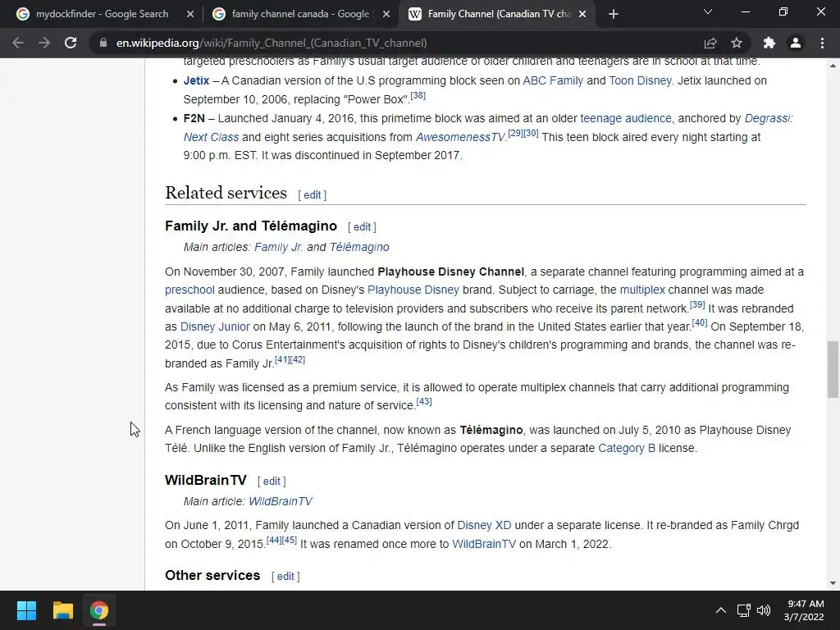Open citation 39 reference

697,304
